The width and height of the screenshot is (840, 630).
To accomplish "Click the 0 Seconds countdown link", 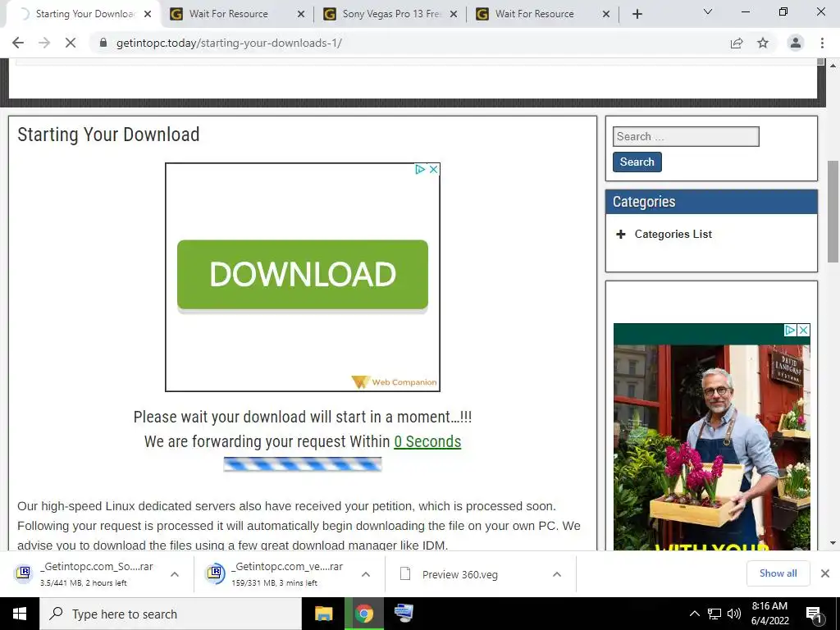I will click(427, 441).
